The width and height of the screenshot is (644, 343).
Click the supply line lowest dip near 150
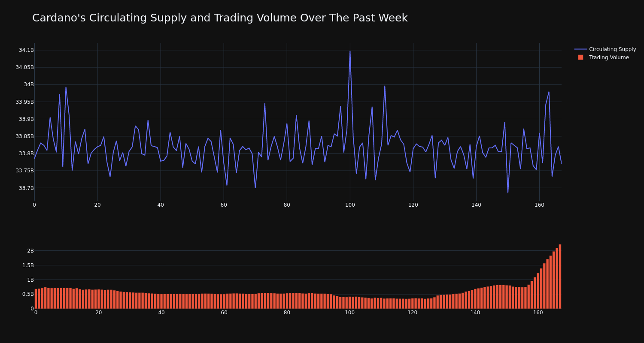click(508, 193)
